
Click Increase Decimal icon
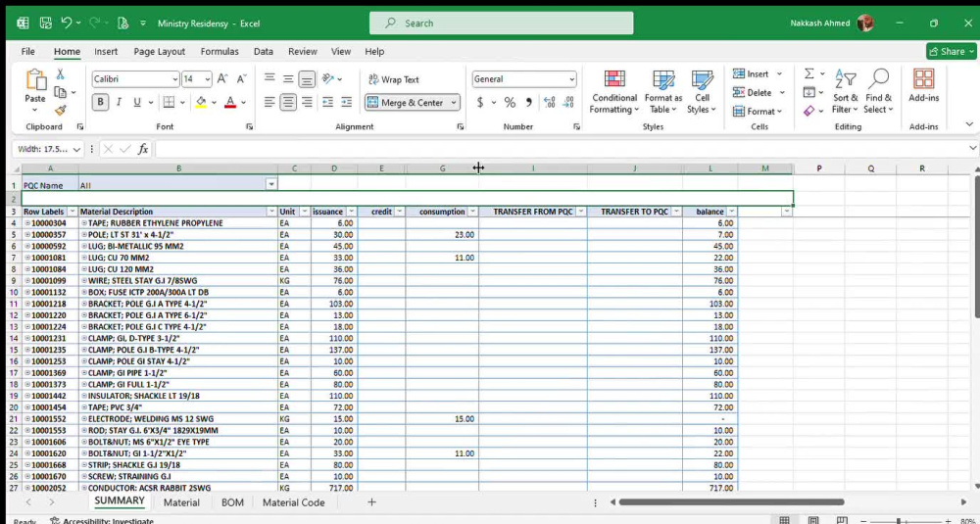550,103
